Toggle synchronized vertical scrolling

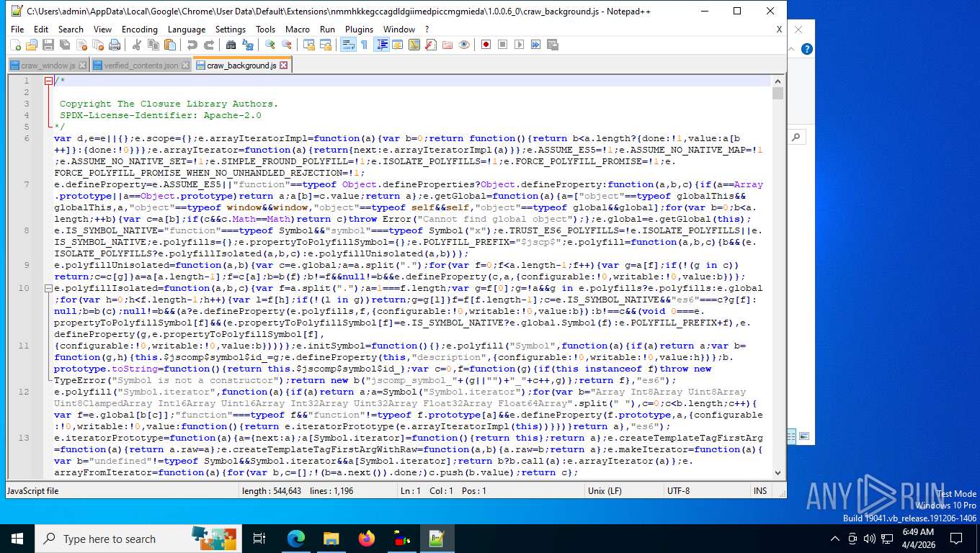[x=308, y=45]
